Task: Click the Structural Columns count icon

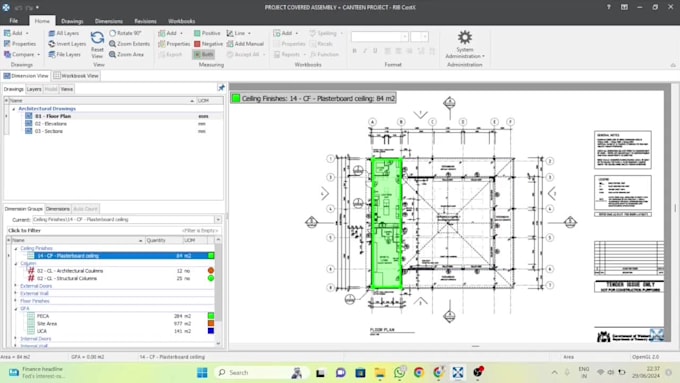Action: pyautogui.click(x=31, y=278)
